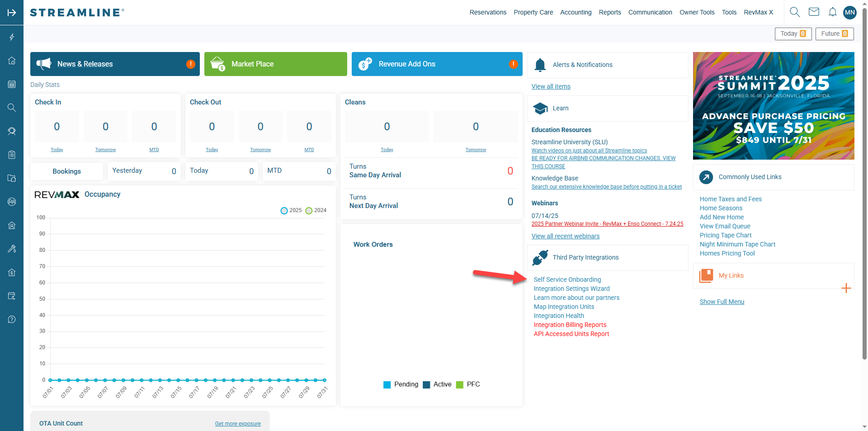
Task: Click the My Links bookmark icon
Action: (x=706, y=276)
